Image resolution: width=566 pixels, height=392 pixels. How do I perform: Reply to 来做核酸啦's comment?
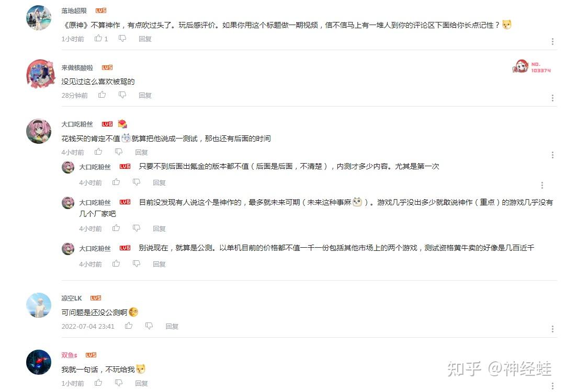145,95
